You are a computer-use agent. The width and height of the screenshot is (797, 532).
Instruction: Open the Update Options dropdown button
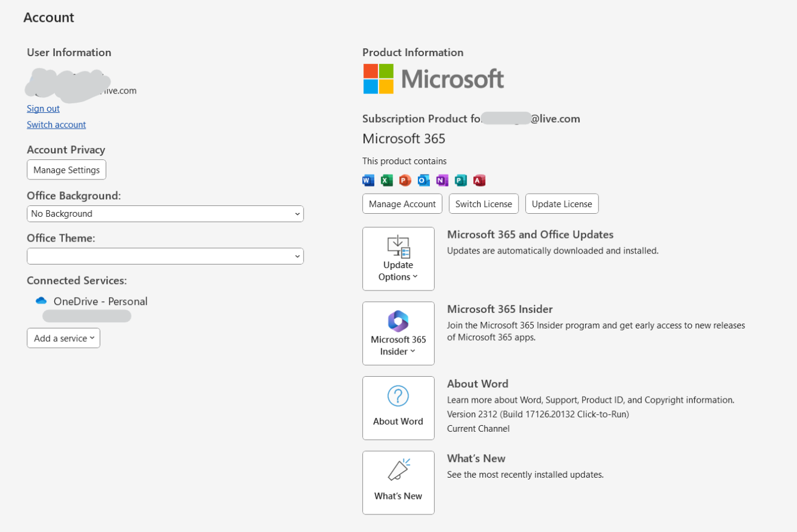point(398,259)
